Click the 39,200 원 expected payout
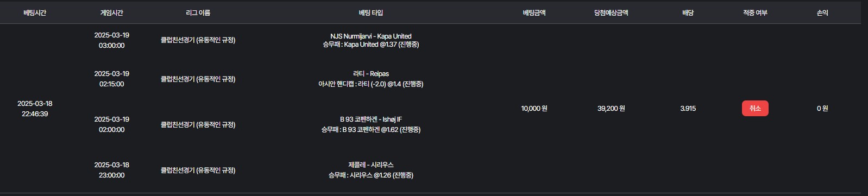Viewport: 868px width, 196px height. click(611, 108)
